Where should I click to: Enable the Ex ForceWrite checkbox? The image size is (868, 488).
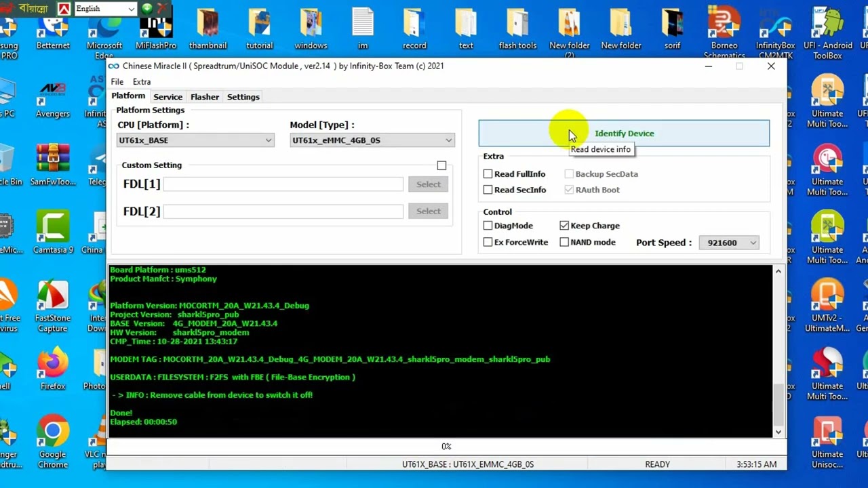488,242
